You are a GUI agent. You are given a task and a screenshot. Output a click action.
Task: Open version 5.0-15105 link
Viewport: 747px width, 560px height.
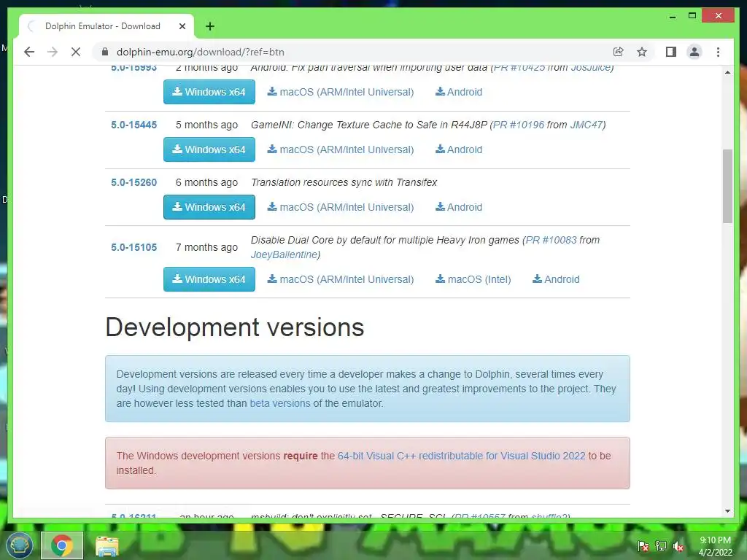(x=134, y=247)
